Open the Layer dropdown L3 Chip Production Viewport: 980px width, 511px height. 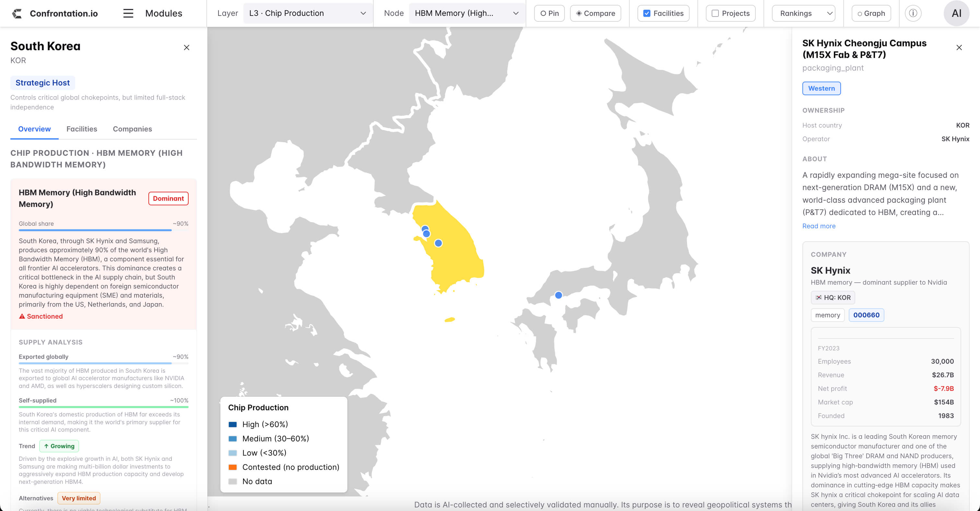[308, 13]
